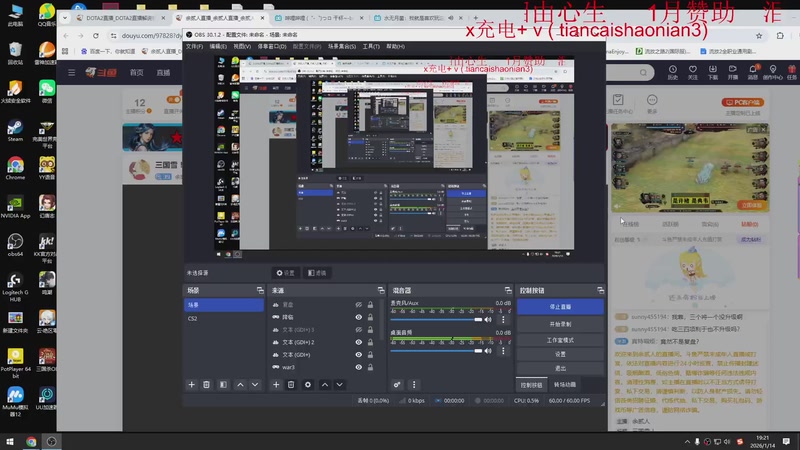Viewport: 800px width, 450px height.
Task: Open PotPlayer 64 bit desktop icon
Action: pos(15,363)
